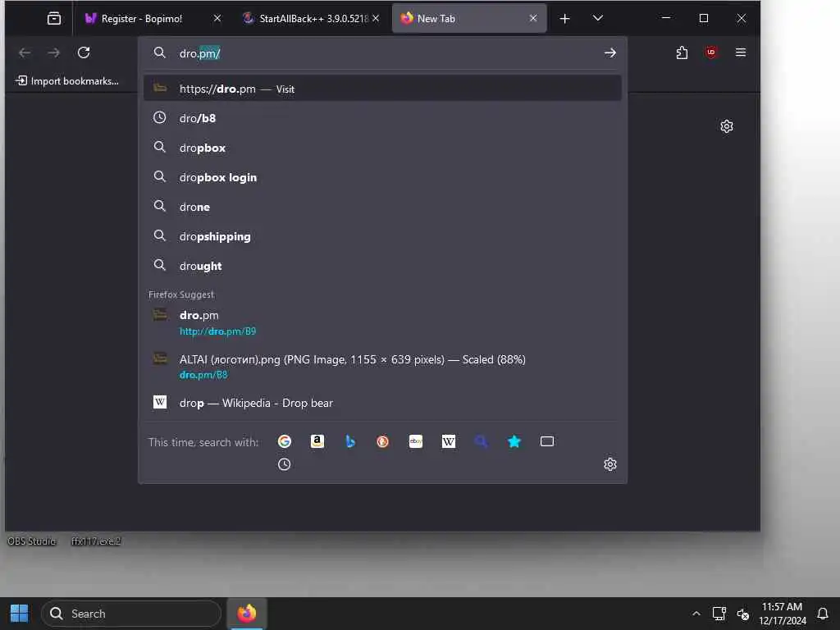Open the muted volume tray icon

743,614
